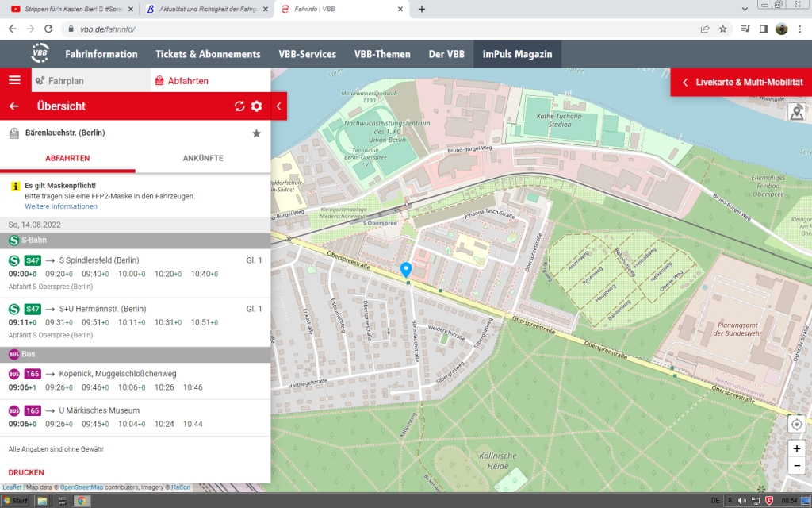Show hidden system tray icons
This screenshot has height=508, width=812.
click(730, 500)
